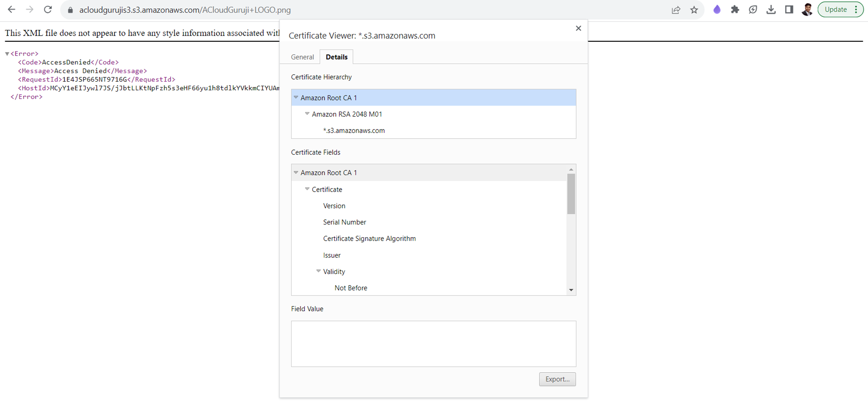Open the Extensions puzzle icon
Screen dimensions: 868x401
pos(735,10)
